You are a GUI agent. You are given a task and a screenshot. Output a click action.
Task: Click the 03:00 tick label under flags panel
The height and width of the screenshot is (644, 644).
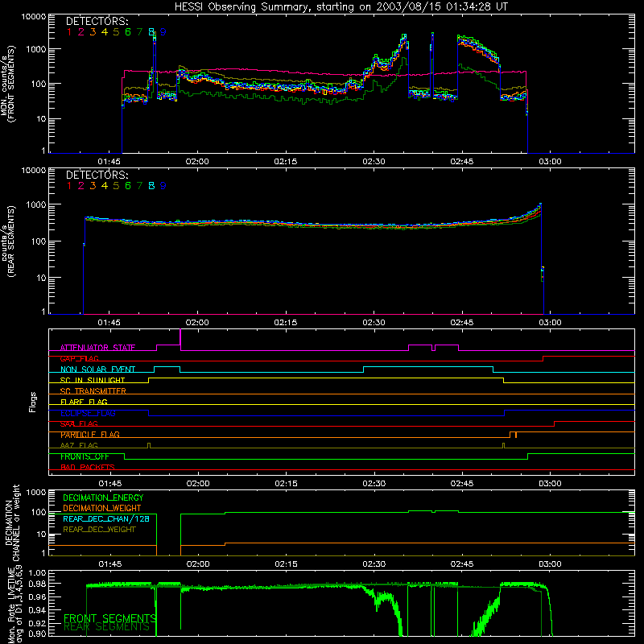pos(550,484)
